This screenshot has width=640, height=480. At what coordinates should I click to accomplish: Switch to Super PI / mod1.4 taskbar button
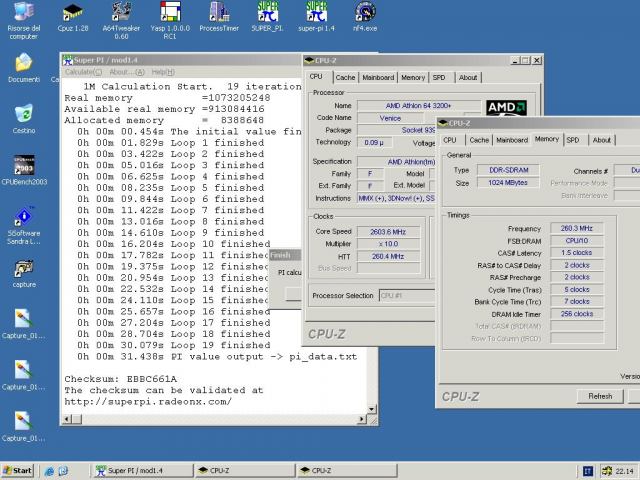point(142,471)
